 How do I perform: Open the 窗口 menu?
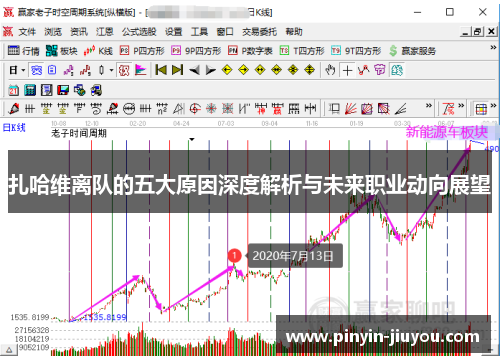point(225,32)
